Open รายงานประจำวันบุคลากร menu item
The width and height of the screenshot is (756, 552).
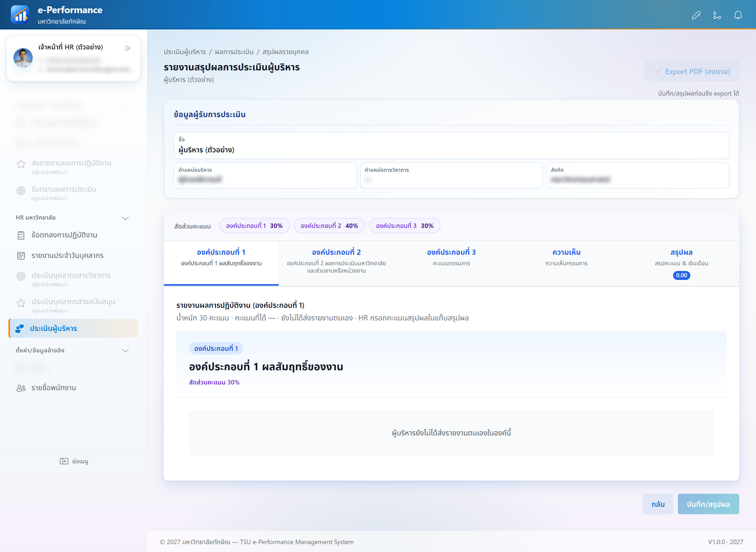(73, 256)
